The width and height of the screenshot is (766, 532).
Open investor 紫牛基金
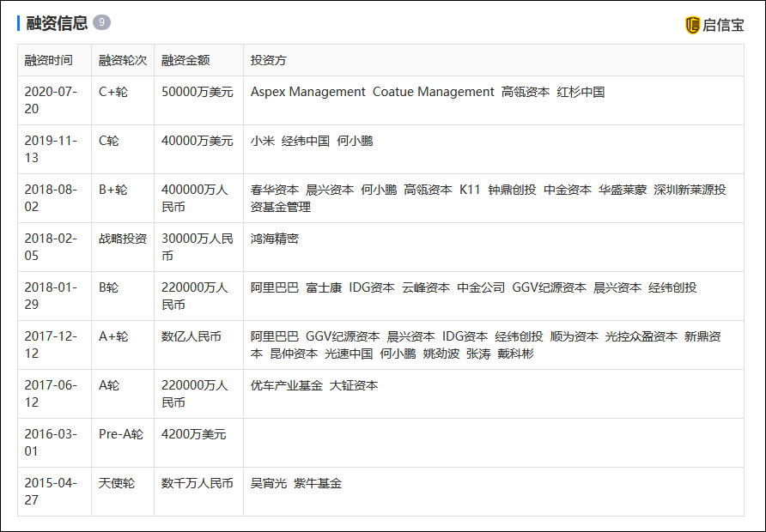click(x=318, y=483)
